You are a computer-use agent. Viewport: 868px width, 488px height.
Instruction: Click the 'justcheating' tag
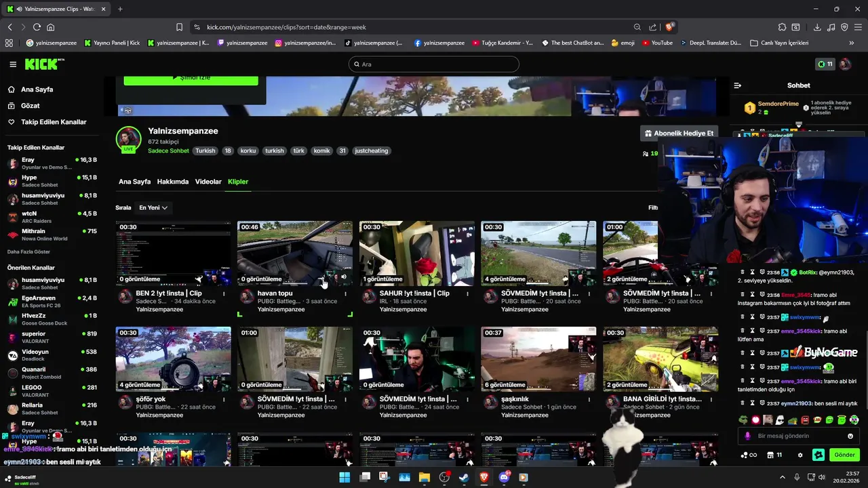point(372,151)
